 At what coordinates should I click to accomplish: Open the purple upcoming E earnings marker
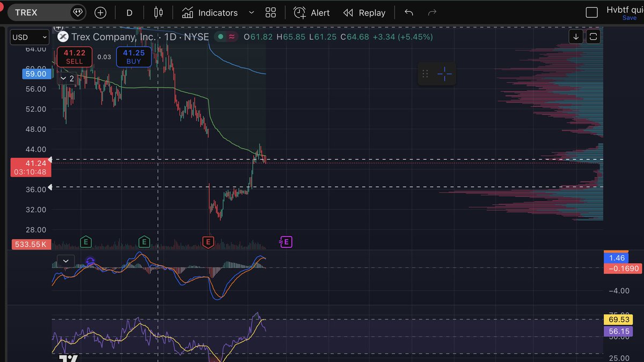tap(287, 242)
